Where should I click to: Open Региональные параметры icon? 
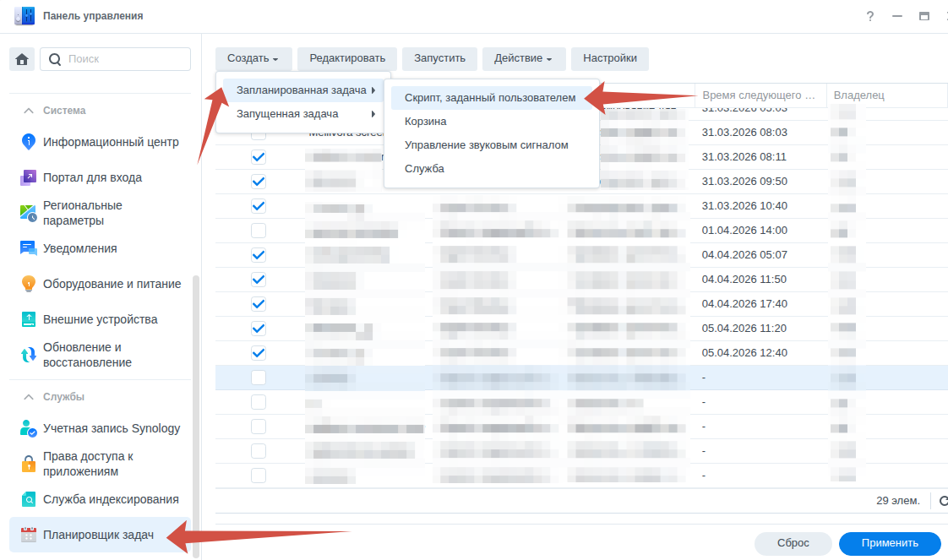[x=28, y=213]
